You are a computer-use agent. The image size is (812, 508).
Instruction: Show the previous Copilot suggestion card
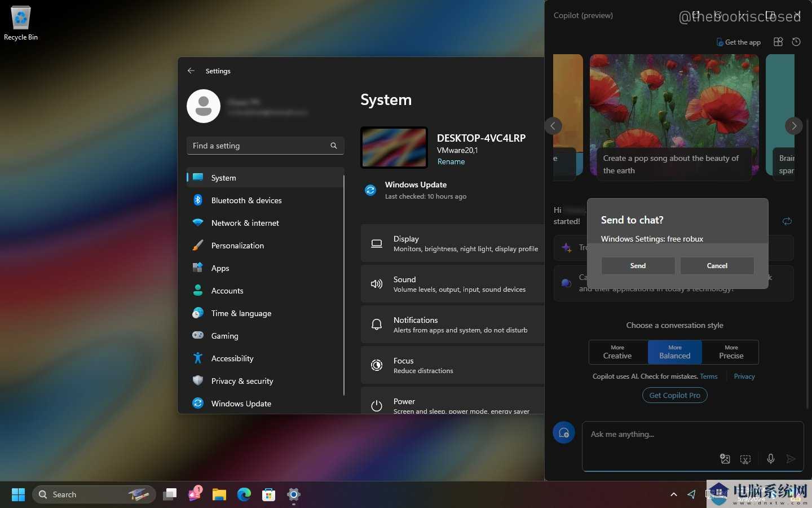point(553,126)
